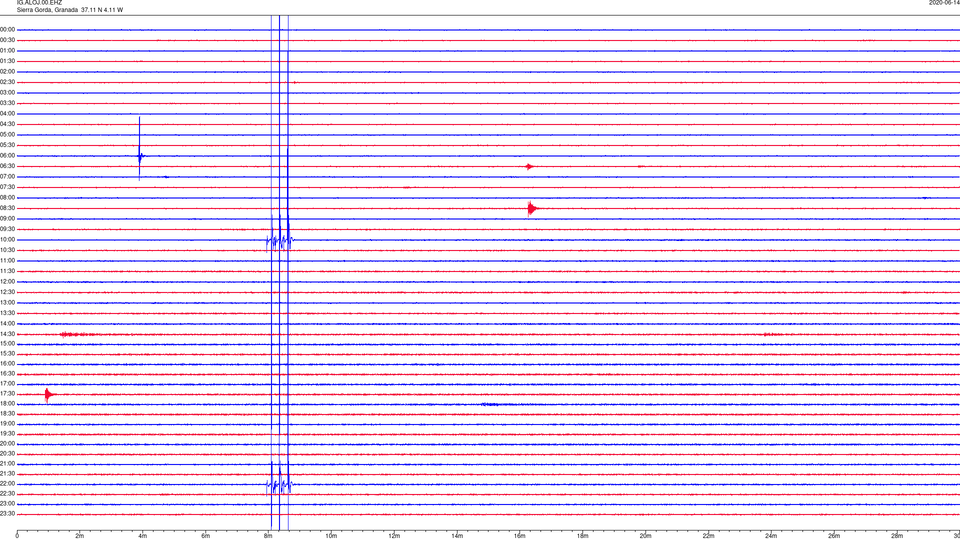Click the red event on the 08:30 trace
Image resolution: width=960 pixels, height=540 pixels.
point(532,209)
